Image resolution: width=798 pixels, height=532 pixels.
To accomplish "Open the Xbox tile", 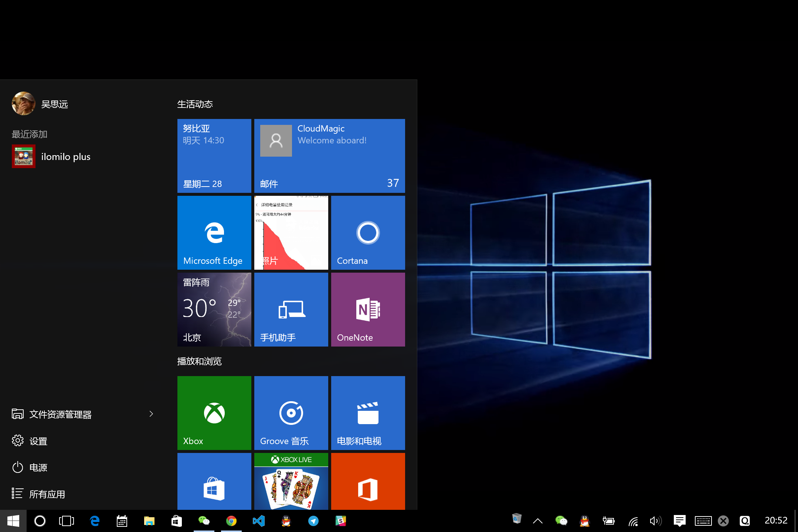I will click(x=214, y=413).
